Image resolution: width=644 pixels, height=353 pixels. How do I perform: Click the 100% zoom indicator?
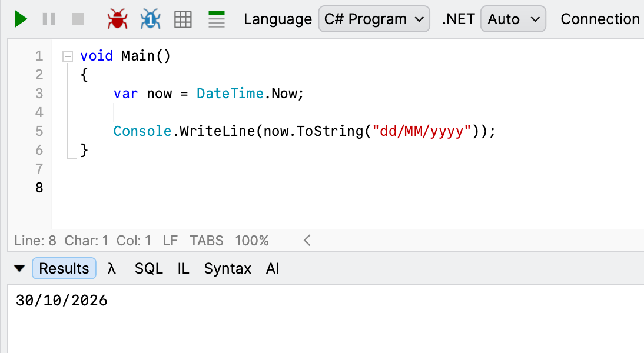(252, 241)
